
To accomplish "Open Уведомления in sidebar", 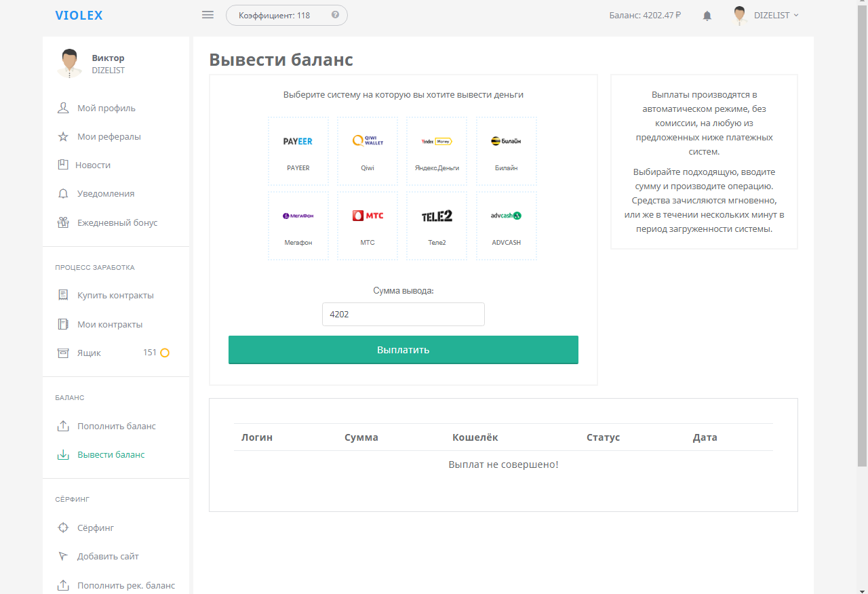I will point(106,194).
